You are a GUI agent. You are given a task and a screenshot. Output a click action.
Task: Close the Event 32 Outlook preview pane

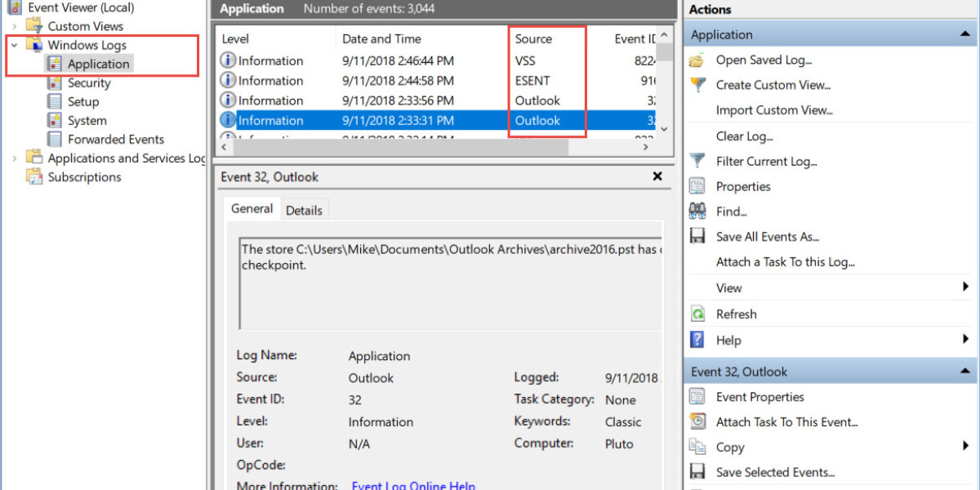[657, 176]
